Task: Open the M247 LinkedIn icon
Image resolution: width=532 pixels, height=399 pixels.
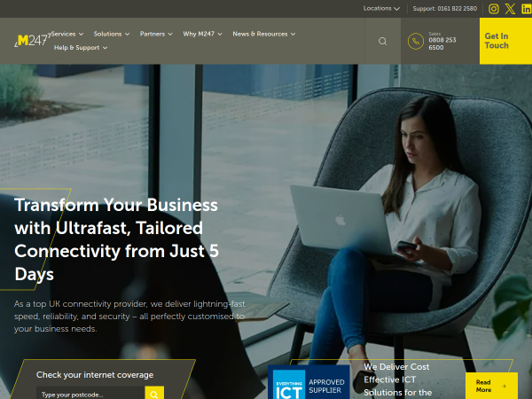Action: point(526,9)
